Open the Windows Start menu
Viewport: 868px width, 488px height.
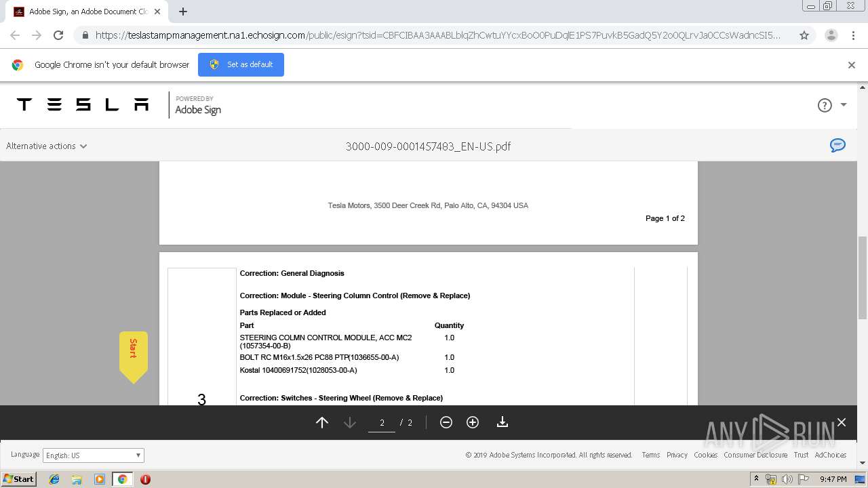point(19,479)
